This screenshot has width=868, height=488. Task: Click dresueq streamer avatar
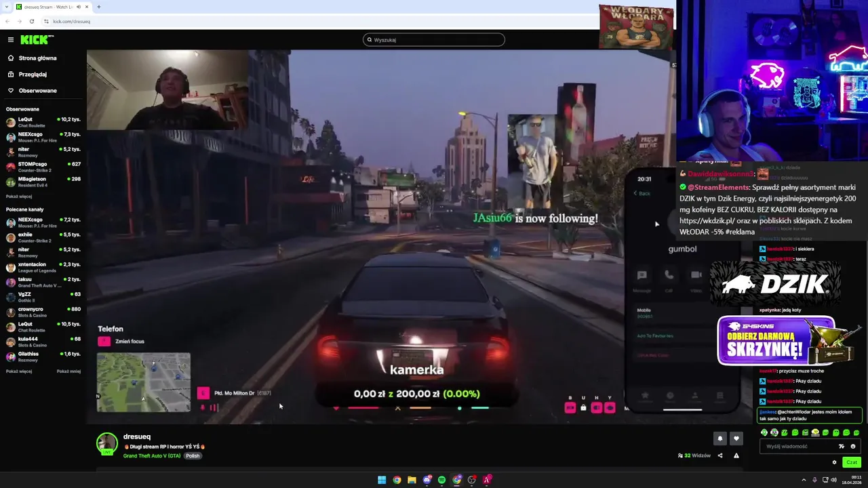coord(106,443)
